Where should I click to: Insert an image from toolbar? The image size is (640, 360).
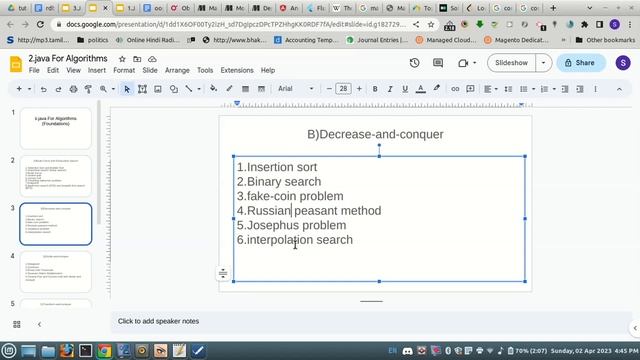pyautogui.click(x=158, y=89)
